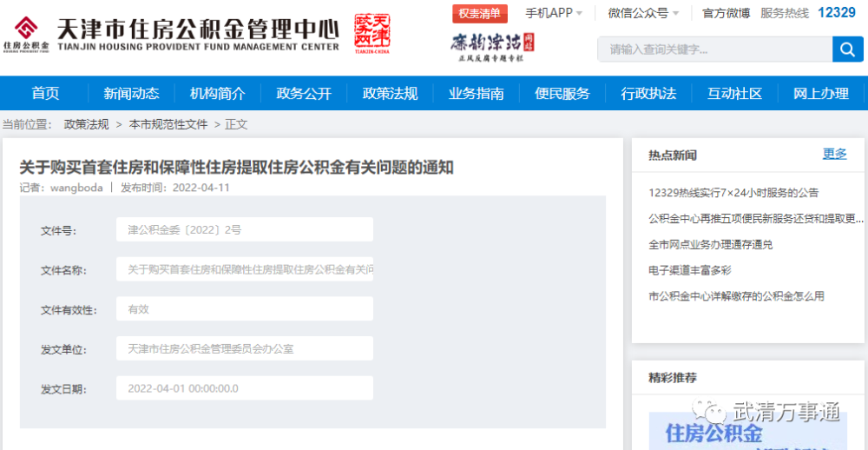Select 政策法规 in navigation bar
This screenshot has width=868, height=450.
point(390,93)
